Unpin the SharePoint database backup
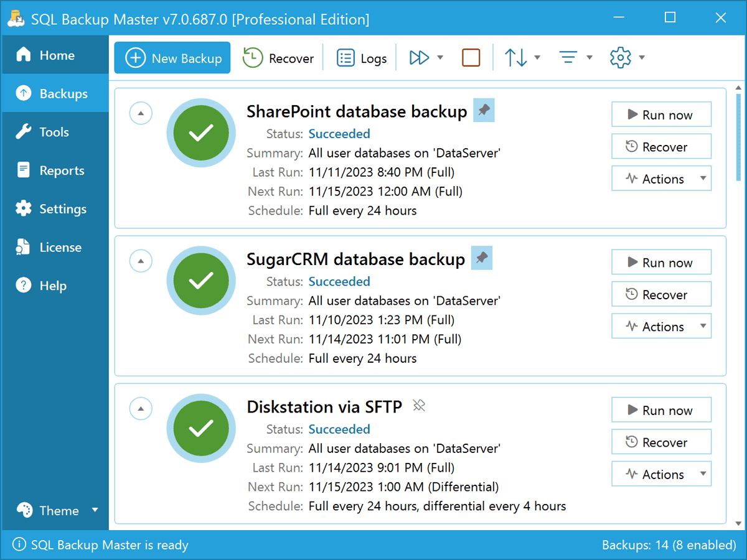 pyautogui.click(x=484, y=111)
